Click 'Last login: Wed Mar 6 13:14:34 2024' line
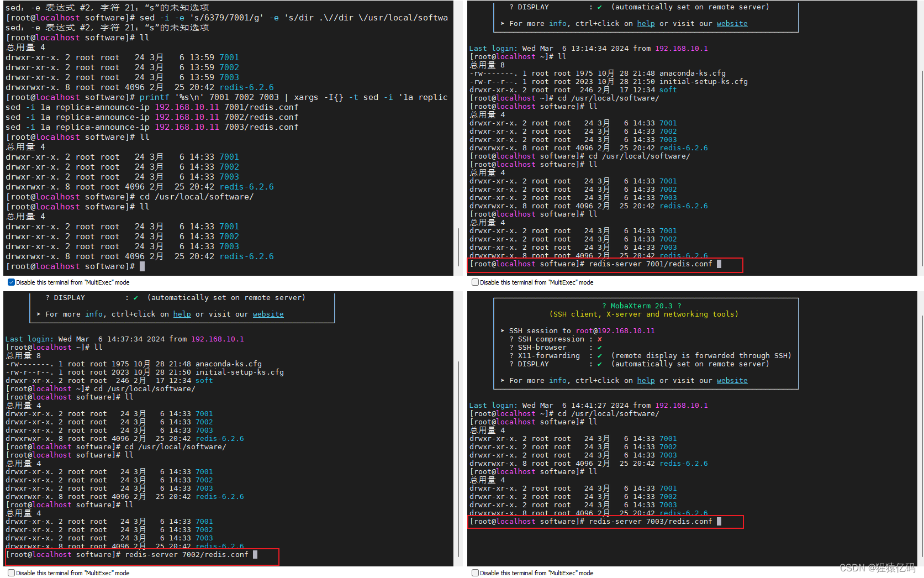Screen dimensions: 924x578 (588, 49)
